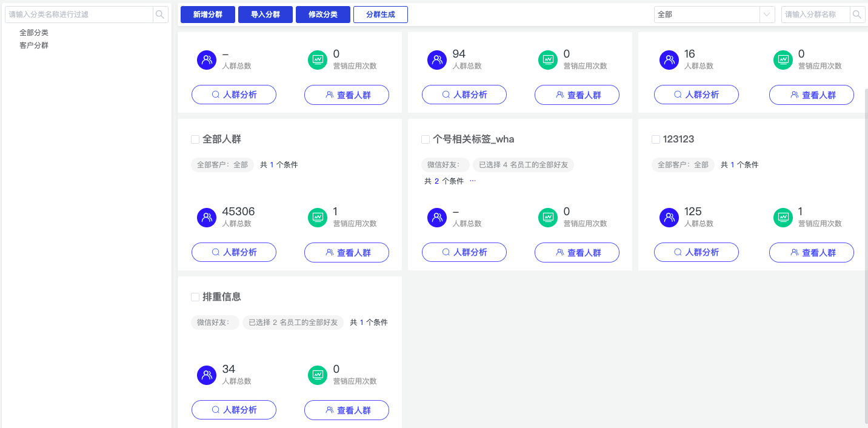
Task: Click 查看人群 in 全部人群 card
Action: [347, 252]
